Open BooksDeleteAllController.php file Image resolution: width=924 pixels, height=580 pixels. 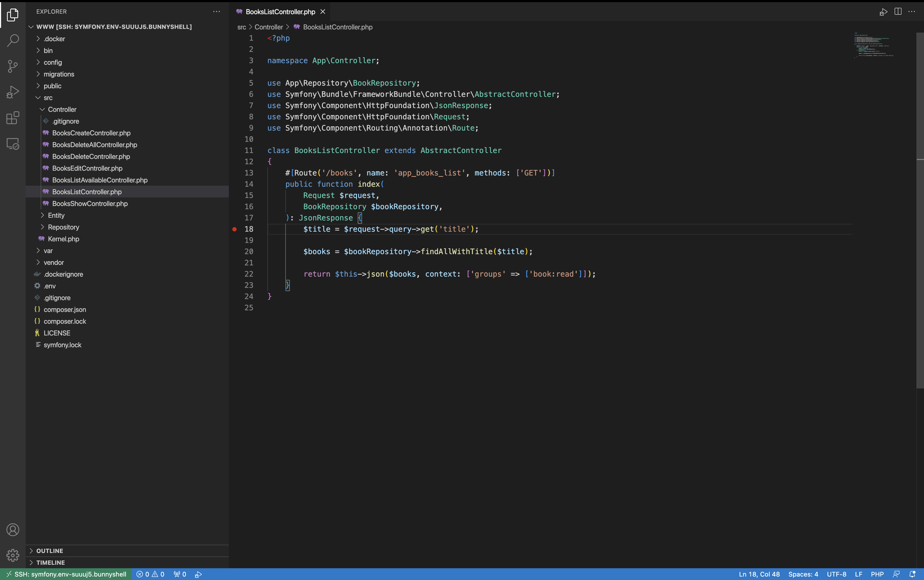[x=127, y=145]
